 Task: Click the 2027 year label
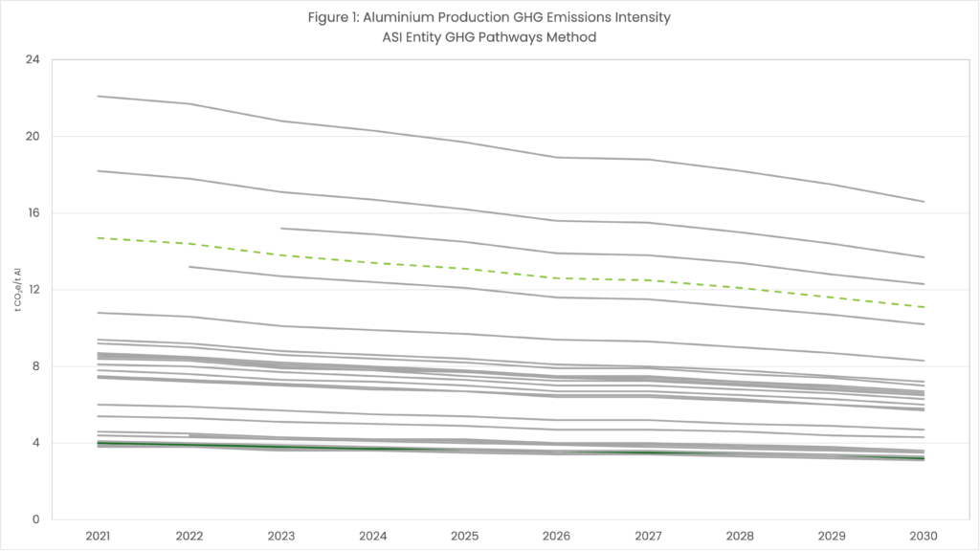point(649,535)
